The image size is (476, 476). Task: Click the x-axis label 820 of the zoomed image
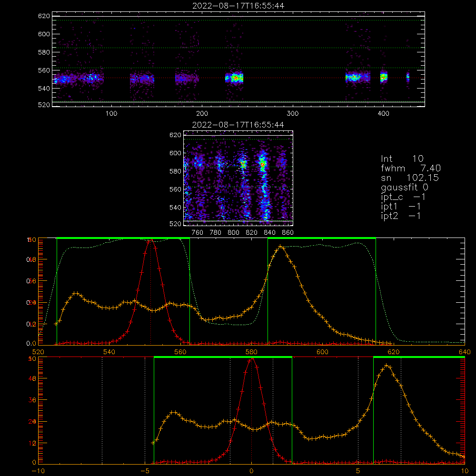coord(252,233)
